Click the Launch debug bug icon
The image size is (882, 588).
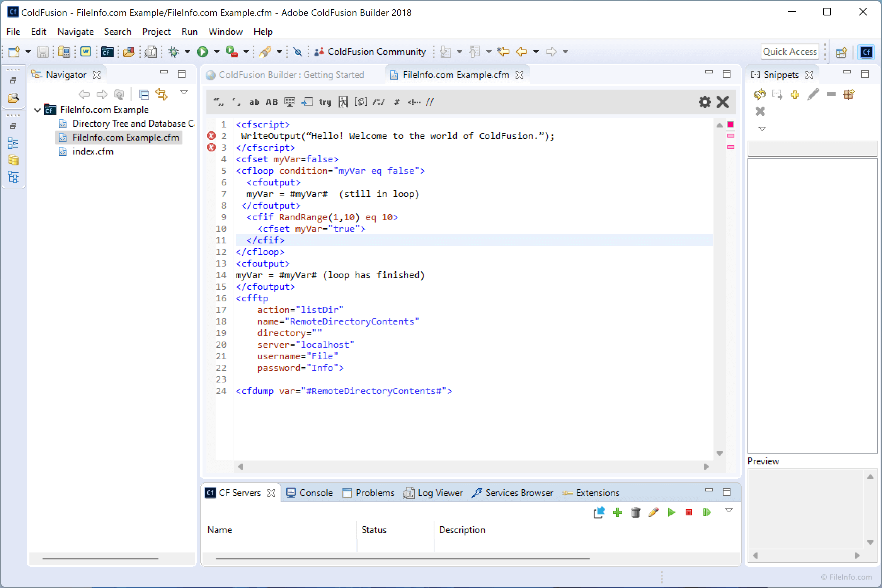coord(174,52)
